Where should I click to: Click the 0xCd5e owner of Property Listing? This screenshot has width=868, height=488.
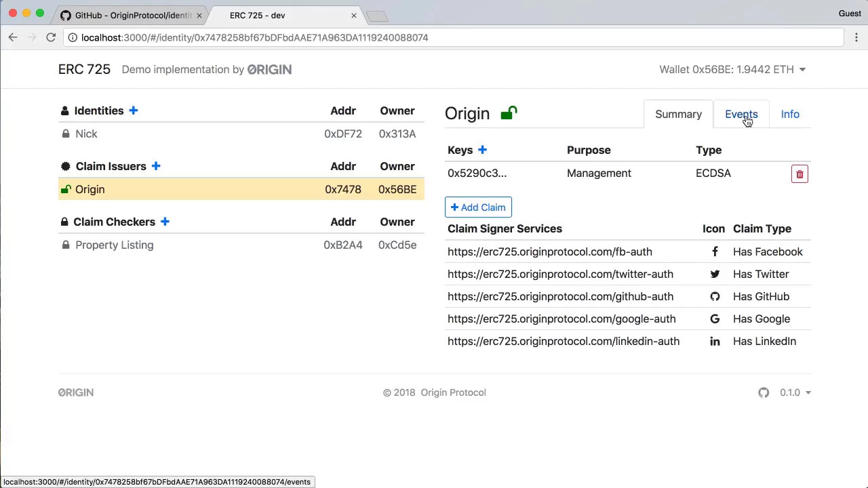pos(397,245)
